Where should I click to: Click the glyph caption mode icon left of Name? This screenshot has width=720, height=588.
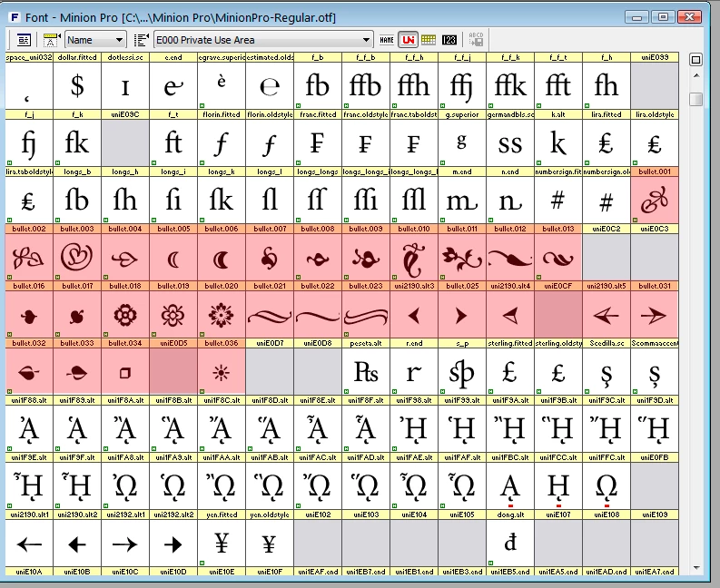[52, 41]
